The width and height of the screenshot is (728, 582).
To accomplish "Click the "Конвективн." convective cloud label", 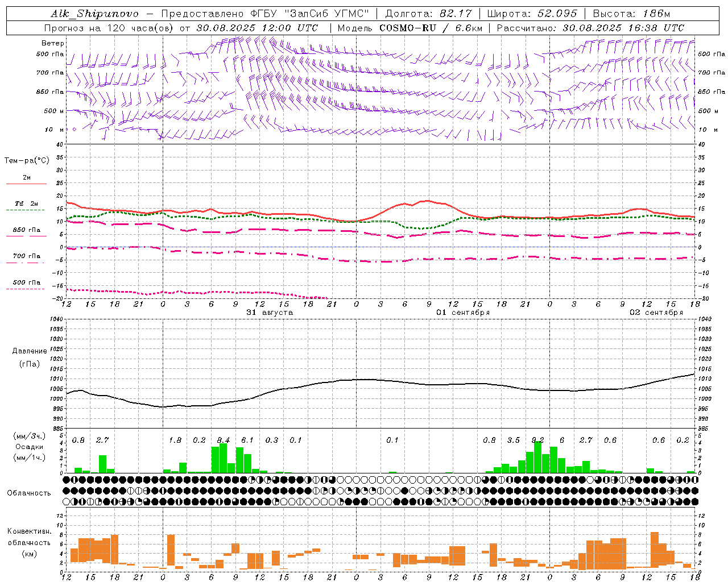I will coord(30,532).
